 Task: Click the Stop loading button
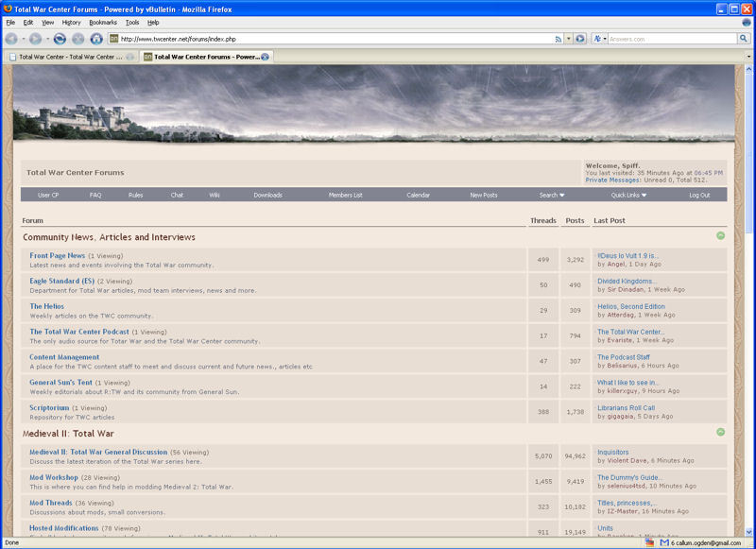pyautogui.click(x=78, y=39)
